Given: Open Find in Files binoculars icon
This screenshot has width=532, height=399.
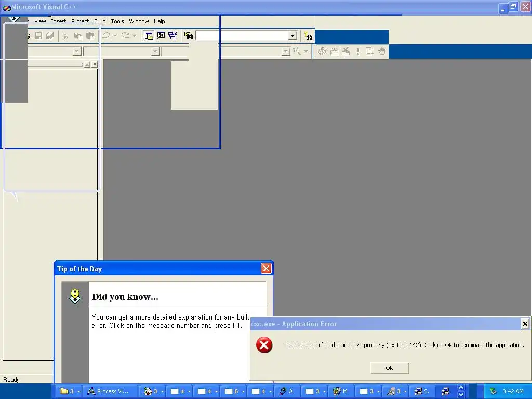Looking at the screenshot, I should click(189, 36).
